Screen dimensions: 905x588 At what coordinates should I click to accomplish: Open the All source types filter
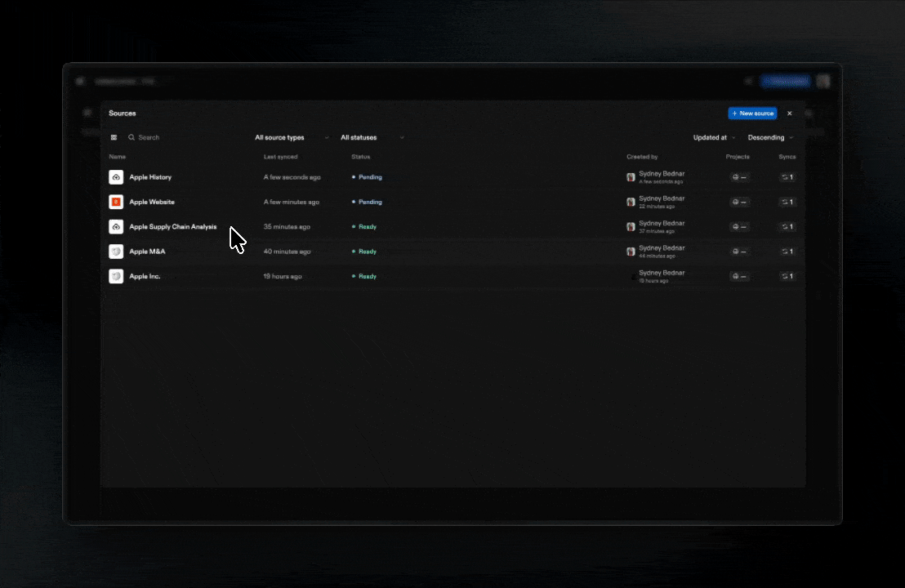click(x=292, y=137)
